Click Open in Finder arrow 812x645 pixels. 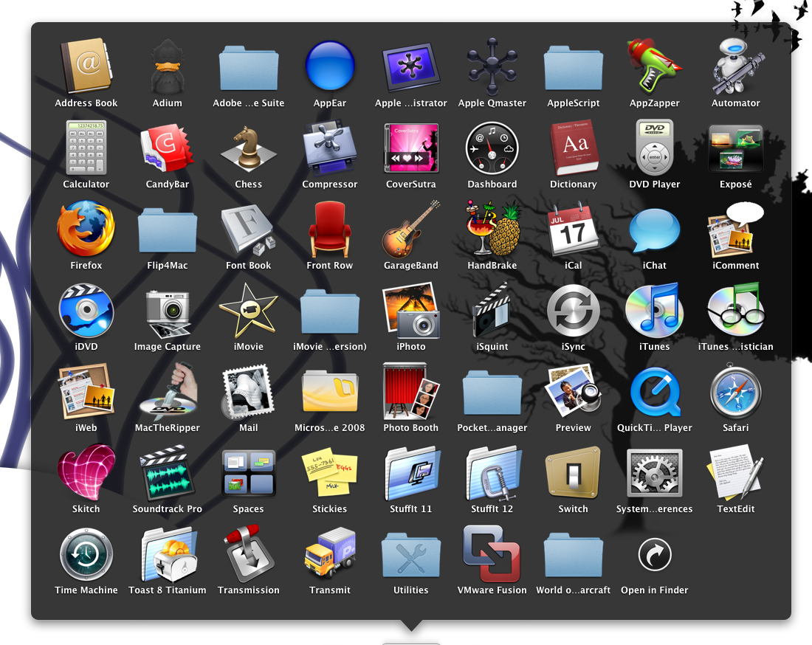[655, 555]
